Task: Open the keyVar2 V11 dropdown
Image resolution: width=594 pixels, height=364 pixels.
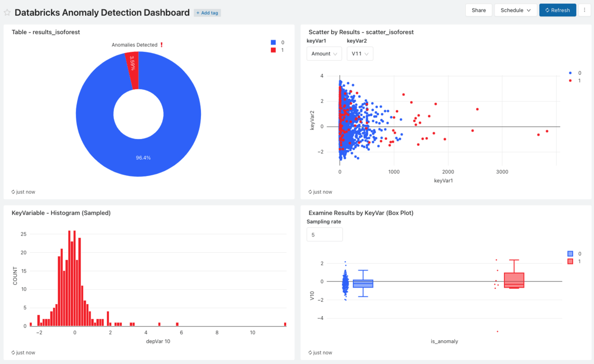Action: click(x=360, y=54)
